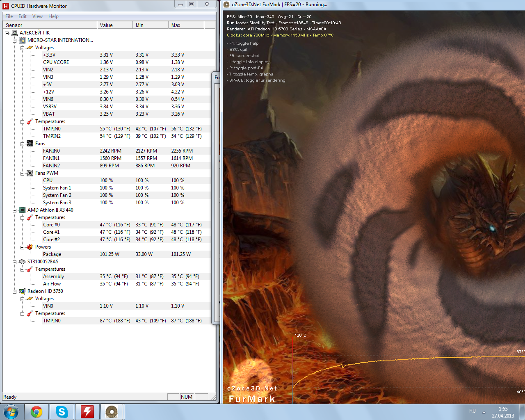
Task: Show hidden tray icons arrow
Action: click(x=484, y=412)
